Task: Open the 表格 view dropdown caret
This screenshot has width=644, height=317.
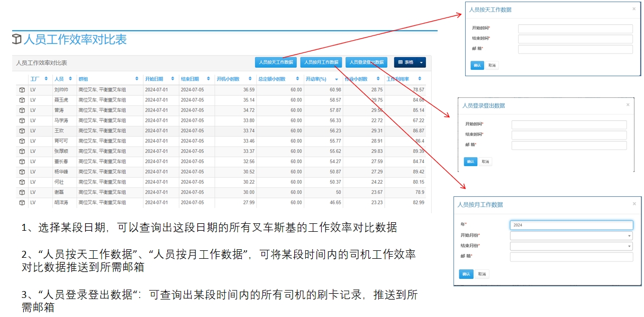Action: point(421,62)
